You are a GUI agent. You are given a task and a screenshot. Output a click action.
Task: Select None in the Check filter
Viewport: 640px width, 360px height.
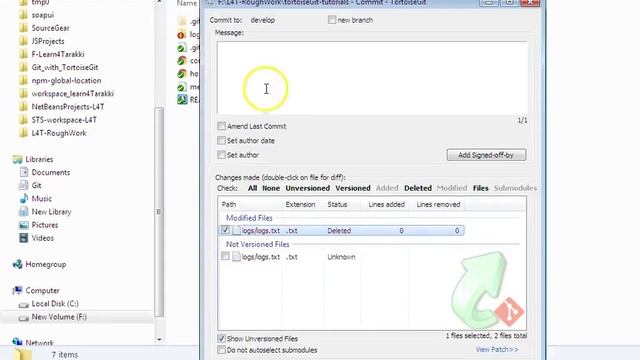(271, 188)
